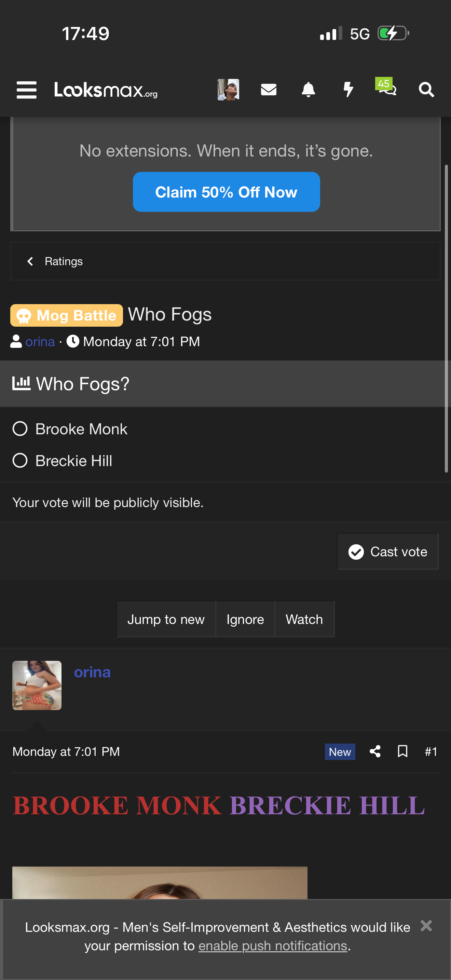Open the hamburger navigation menu
The width and height of the screenshot is (451, 980).
tap(27, 90)
